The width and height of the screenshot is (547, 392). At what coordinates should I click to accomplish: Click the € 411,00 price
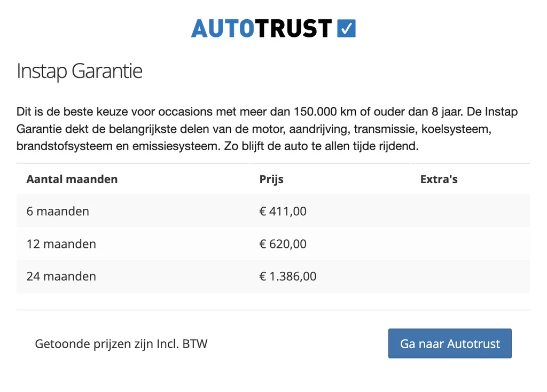(283, 211)
